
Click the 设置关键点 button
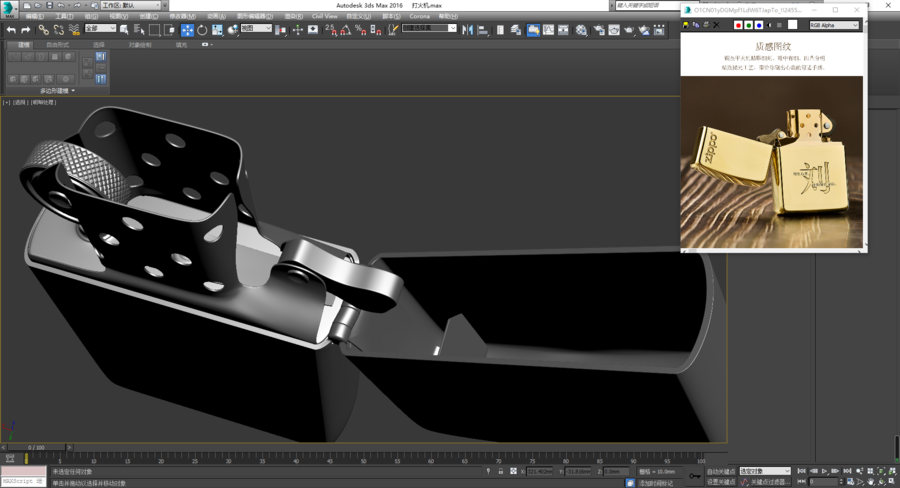click(721, 482)
